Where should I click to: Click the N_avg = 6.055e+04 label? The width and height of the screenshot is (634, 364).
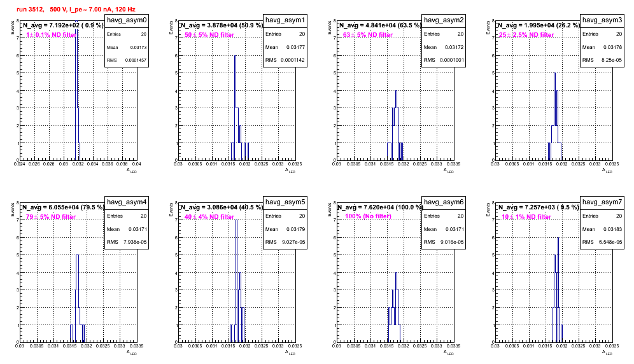[63, 207]
